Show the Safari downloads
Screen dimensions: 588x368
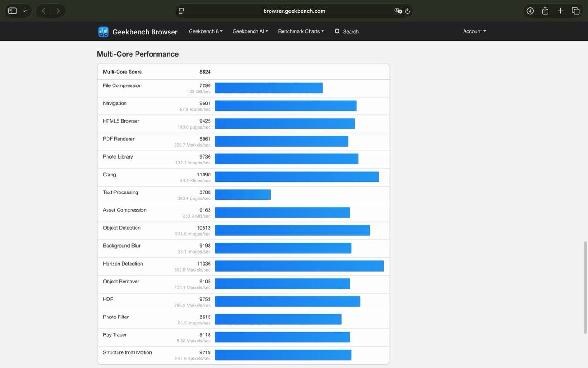click(530, 11)
